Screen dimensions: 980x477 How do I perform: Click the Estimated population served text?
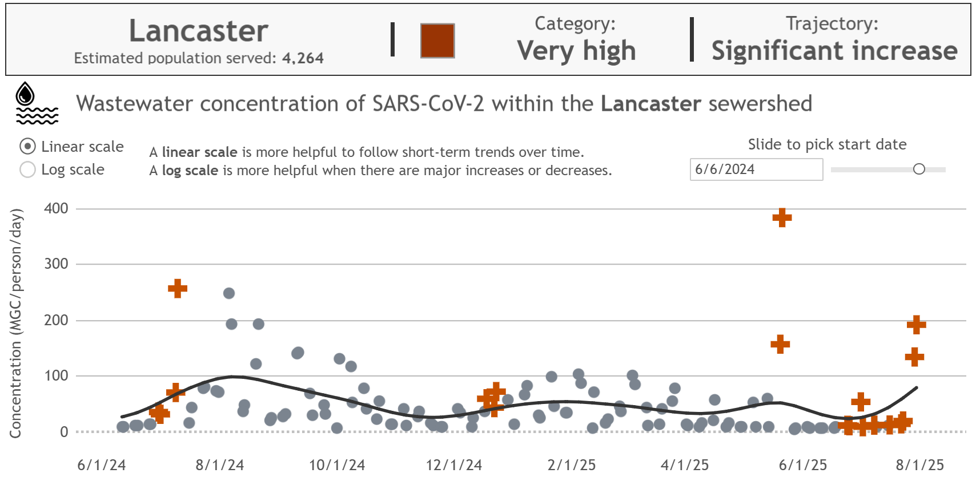199,58
